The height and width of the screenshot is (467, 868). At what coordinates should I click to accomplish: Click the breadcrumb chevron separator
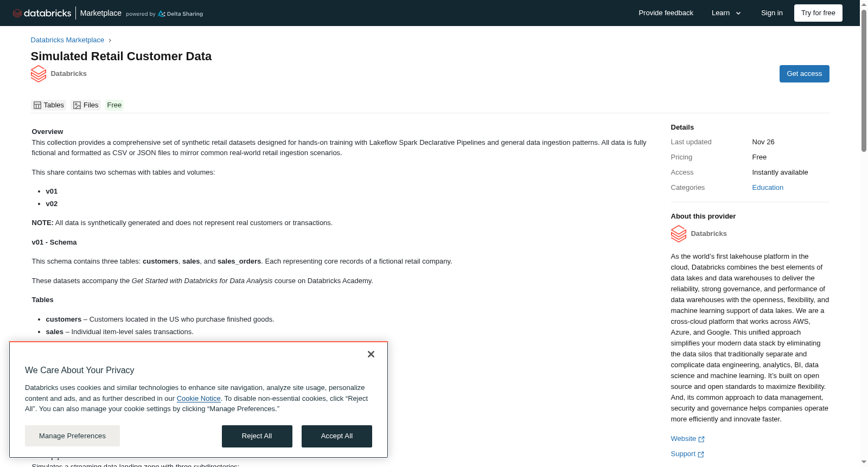pos(110,40)
